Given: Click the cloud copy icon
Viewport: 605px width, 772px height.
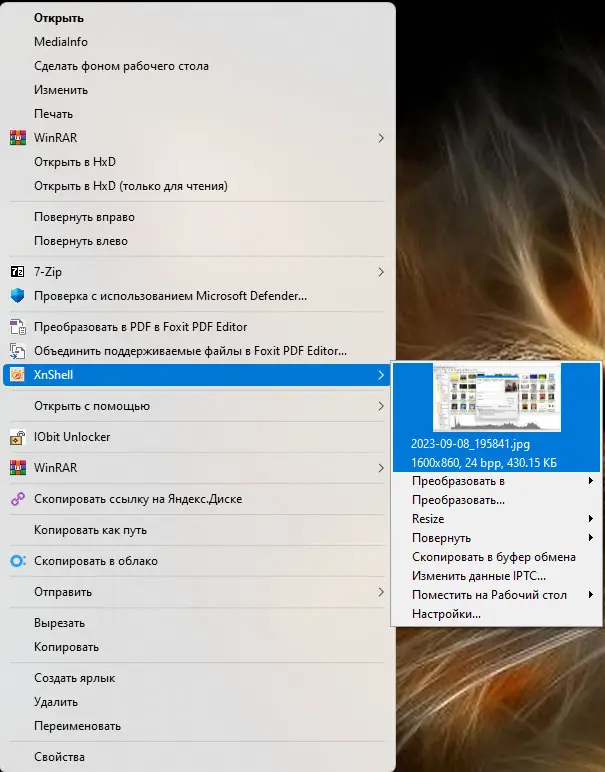Looking at the screenshot, I should click(x=18, y=561).
